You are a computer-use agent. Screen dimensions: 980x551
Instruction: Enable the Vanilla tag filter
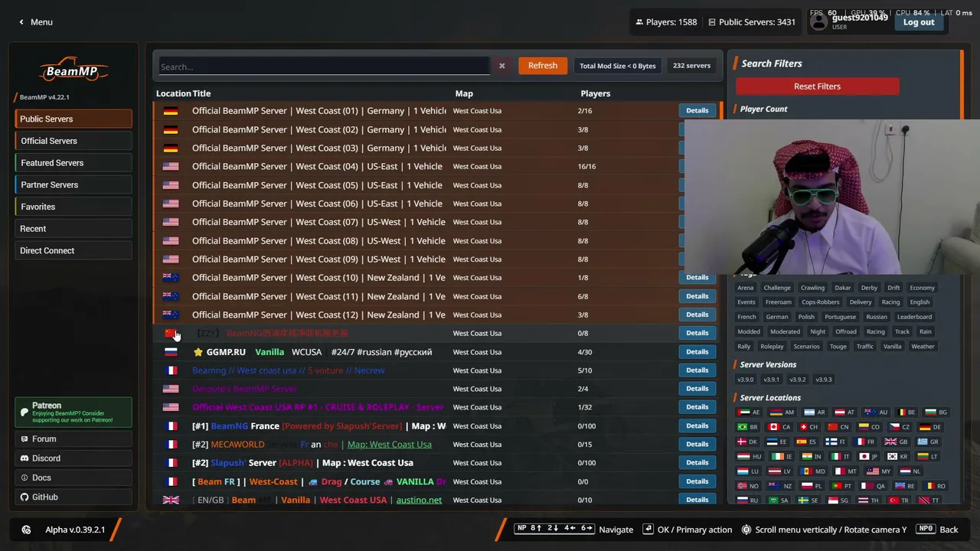pyautogui.click(x=892, y=347)
